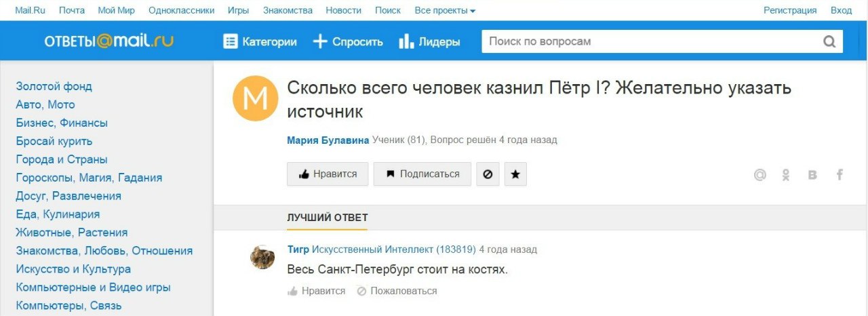Open category Искусство и Культура
This screenshot has height=316, width=868.
(x=73, y=269)
